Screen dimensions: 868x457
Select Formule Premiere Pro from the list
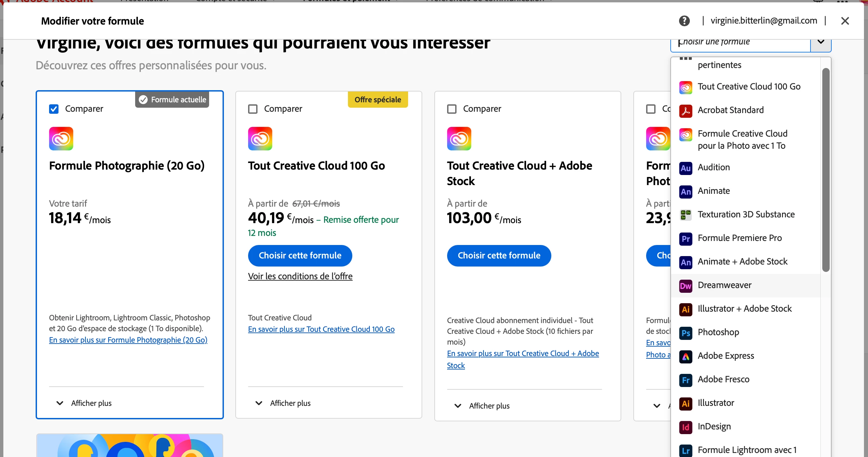point(739,238)
